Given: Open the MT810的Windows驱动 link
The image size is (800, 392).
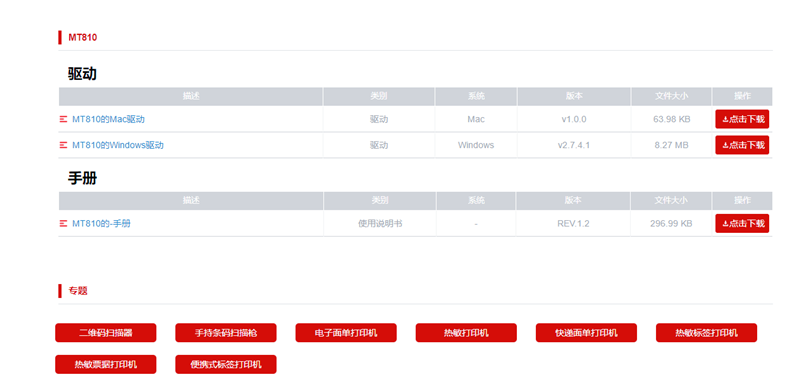Looking at the screenshot, I should (x=118, y=145).
